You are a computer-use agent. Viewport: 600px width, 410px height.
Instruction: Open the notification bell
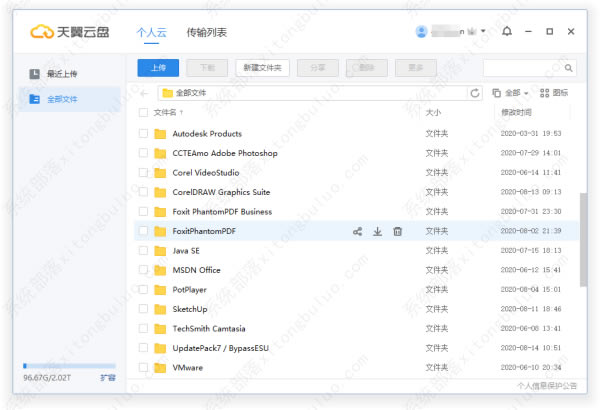tap(507, 31)
